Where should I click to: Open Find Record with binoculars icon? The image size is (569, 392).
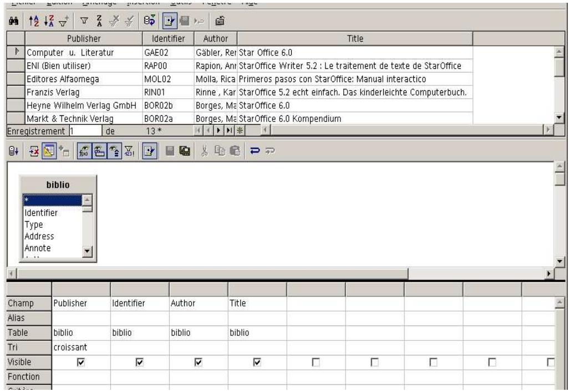pos(13,21)
